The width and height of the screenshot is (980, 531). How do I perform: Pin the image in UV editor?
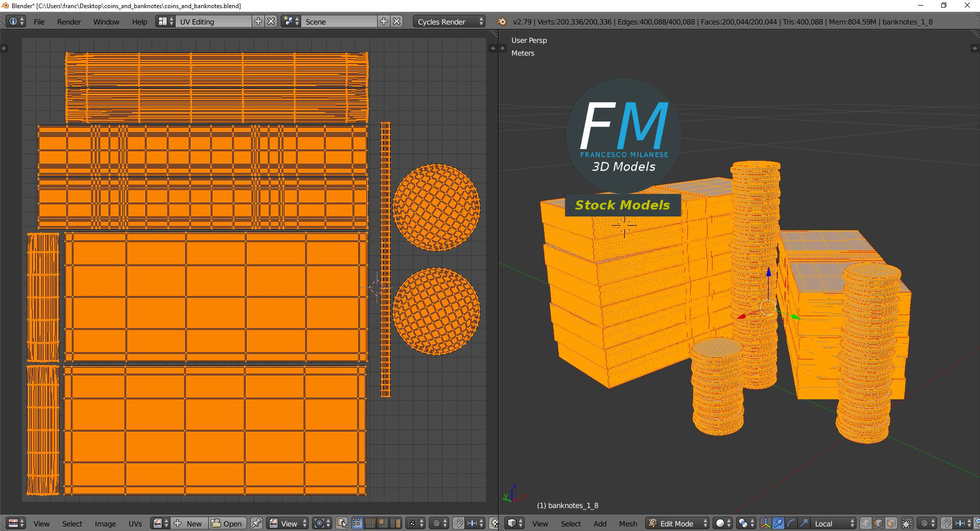pos(256,523)
